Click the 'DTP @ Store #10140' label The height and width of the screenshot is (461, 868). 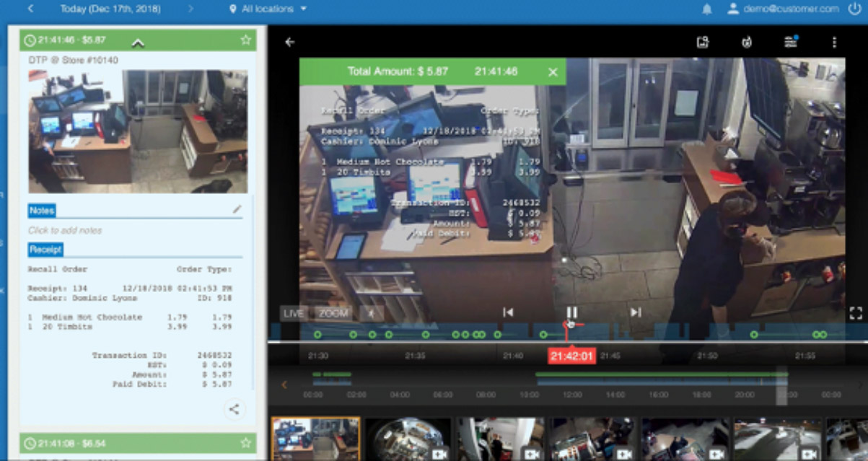click(x=74, y=60)
